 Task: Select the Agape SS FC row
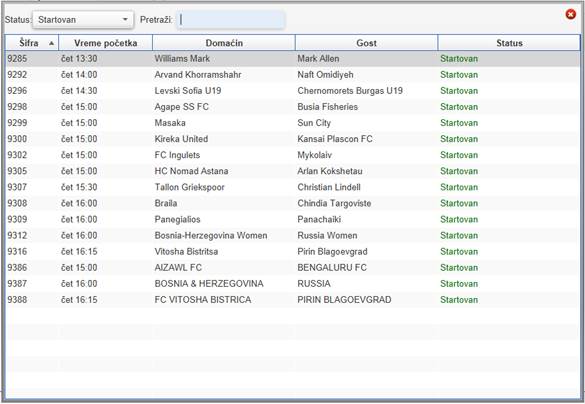(292, 107)
